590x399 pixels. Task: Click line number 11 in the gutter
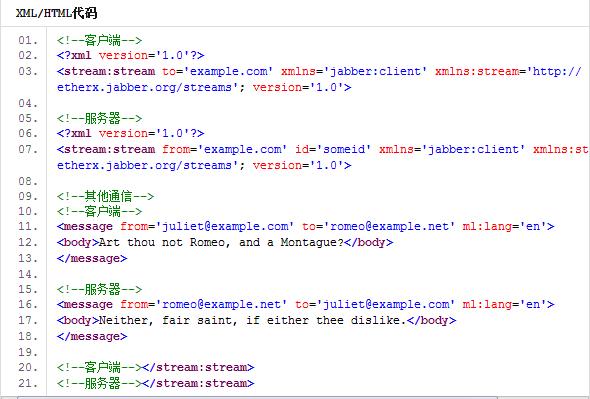[28, 227]
